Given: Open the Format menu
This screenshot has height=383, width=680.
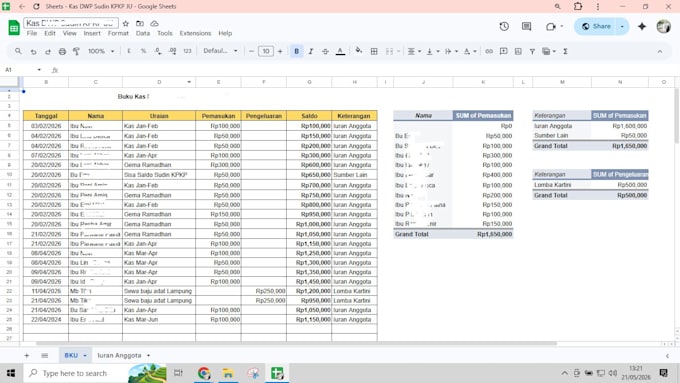Looking at the screenshot, I should click(x=118, y=33).
